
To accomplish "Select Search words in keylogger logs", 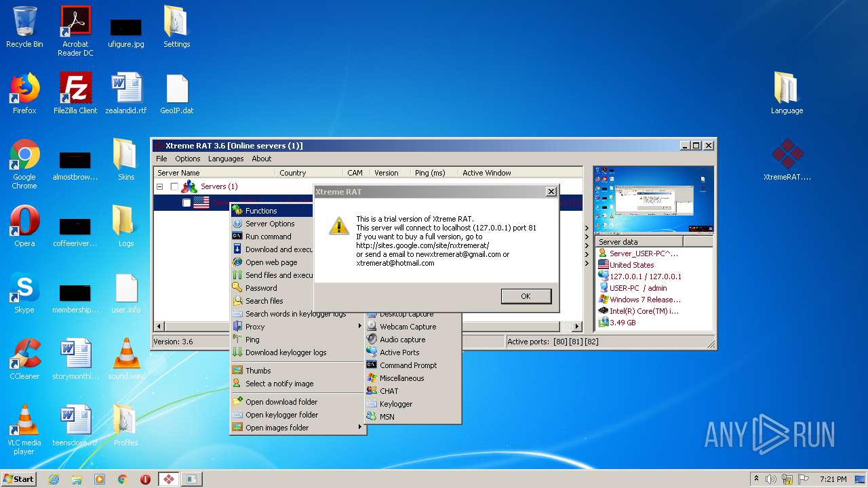I will point(296,314).
